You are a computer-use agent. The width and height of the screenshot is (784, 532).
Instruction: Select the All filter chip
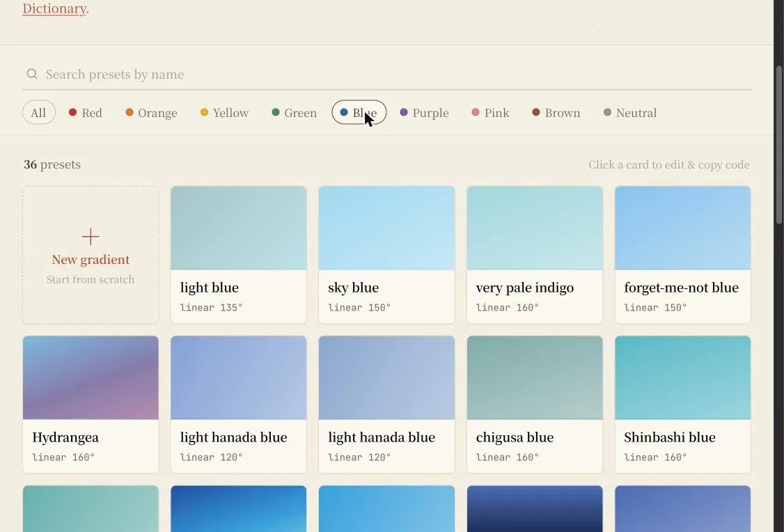[38, 113]
